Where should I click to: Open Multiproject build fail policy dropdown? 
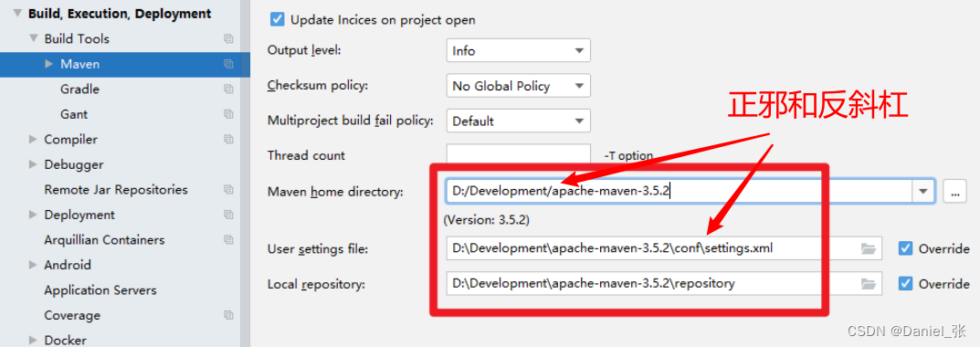coord(518,121)
